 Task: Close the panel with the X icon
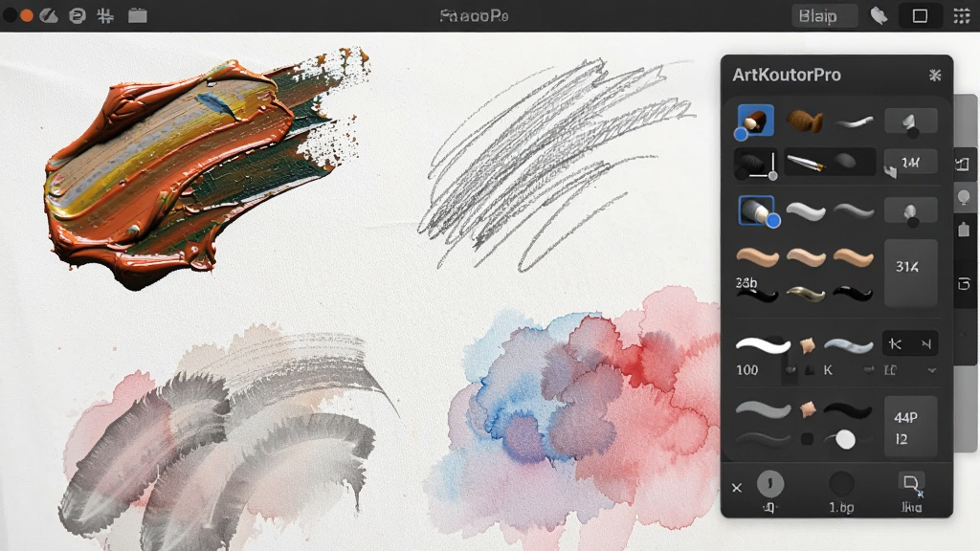[737, 487]
